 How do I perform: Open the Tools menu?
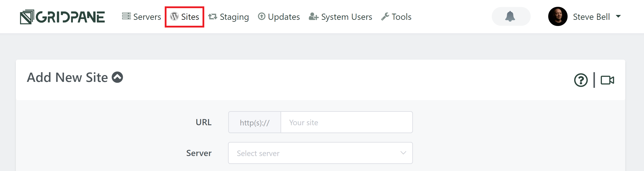396,17
